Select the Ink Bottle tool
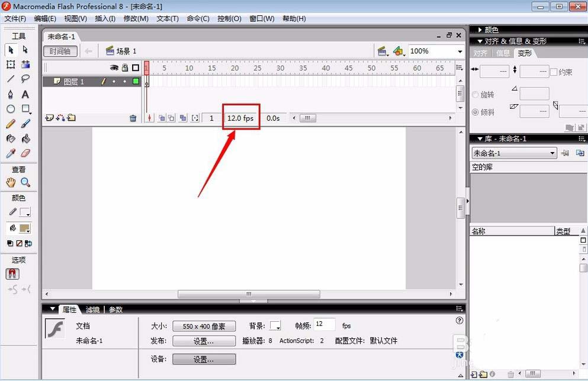This screenshot has width=588, height=381. point(11,138)
